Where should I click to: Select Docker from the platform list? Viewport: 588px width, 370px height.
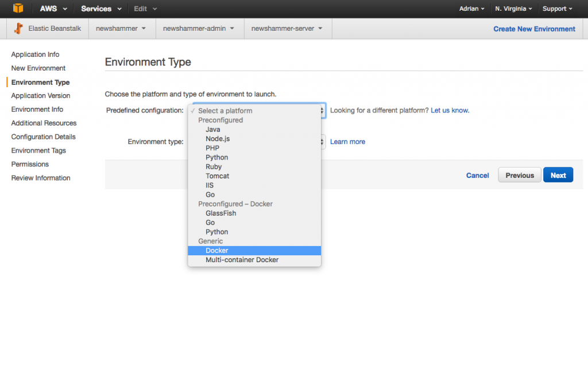[216, 250]
